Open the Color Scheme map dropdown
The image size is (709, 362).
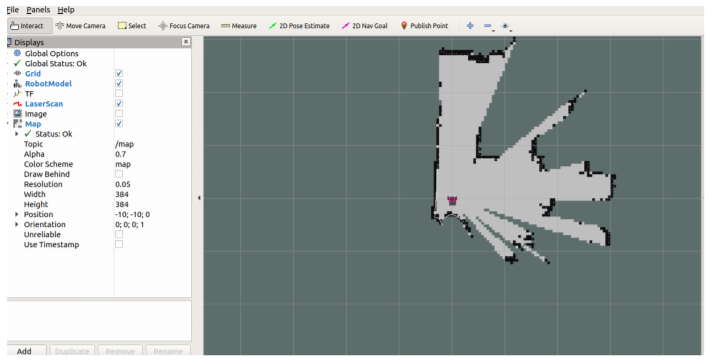152,164
